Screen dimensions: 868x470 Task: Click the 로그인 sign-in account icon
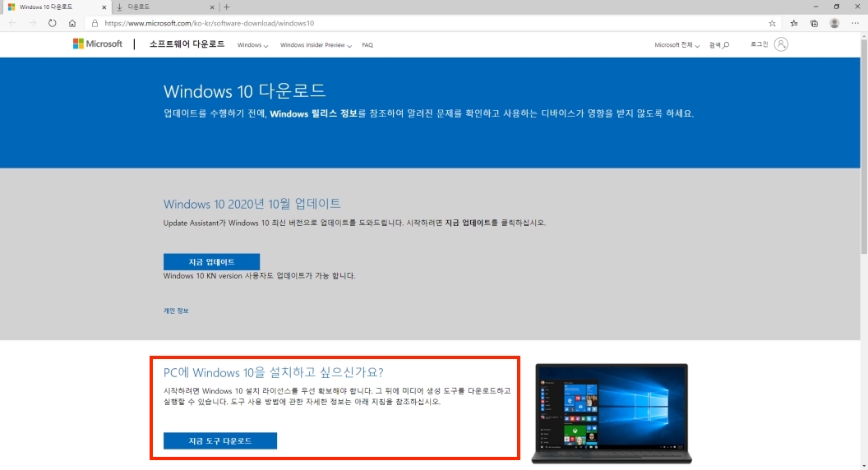pos(781,44)
